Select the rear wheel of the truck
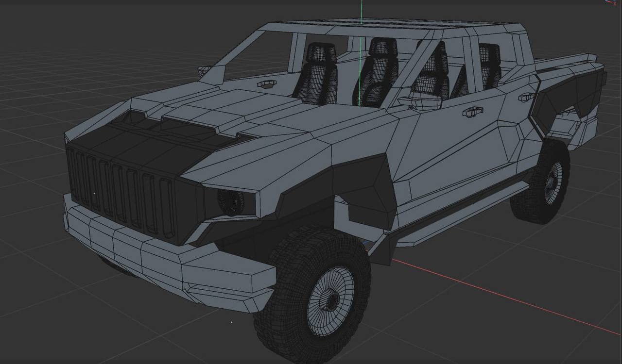This screenshot has width=622, height=364. click(541, 182)
